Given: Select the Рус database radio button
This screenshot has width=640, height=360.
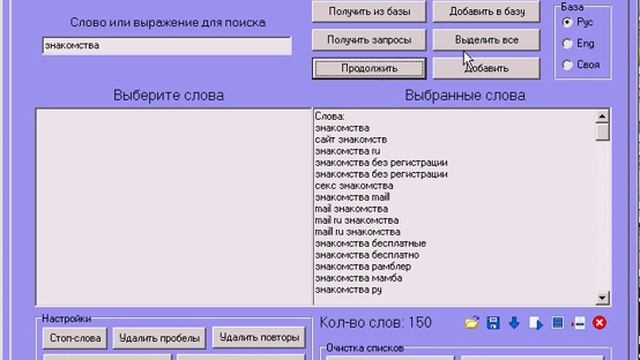Looking at the screenshot, I should click(x=567, y=22).
